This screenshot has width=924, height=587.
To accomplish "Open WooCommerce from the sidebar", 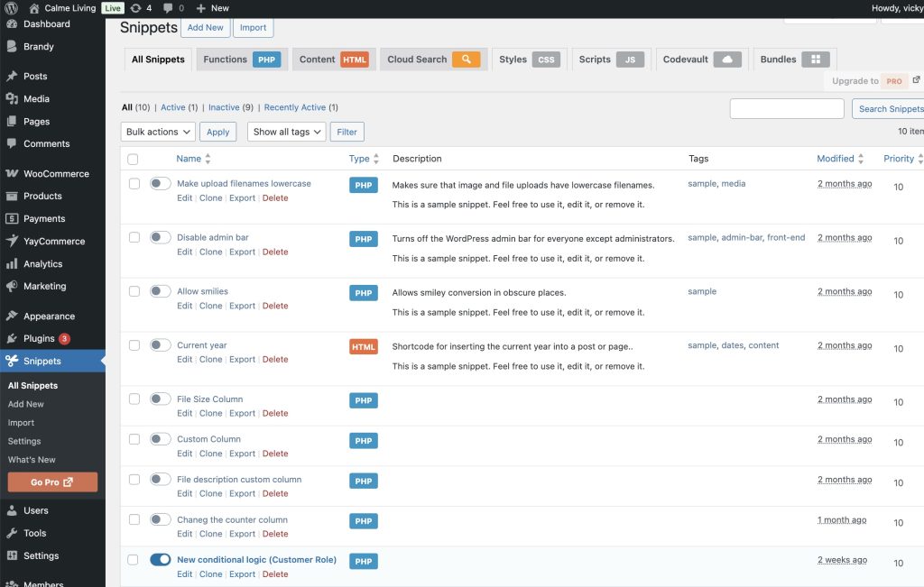I will (55, 173).
